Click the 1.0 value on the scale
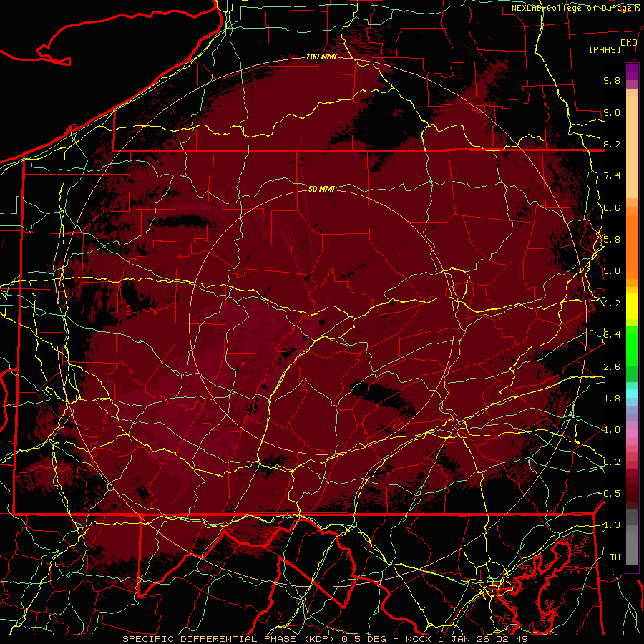 click(x=612, y=430)
